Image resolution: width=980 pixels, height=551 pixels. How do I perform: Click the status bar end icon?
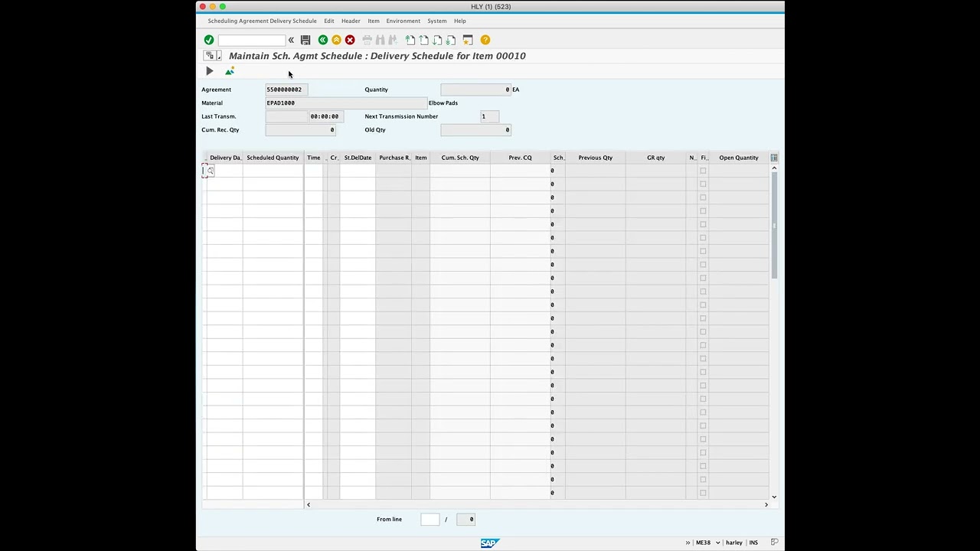774,543
